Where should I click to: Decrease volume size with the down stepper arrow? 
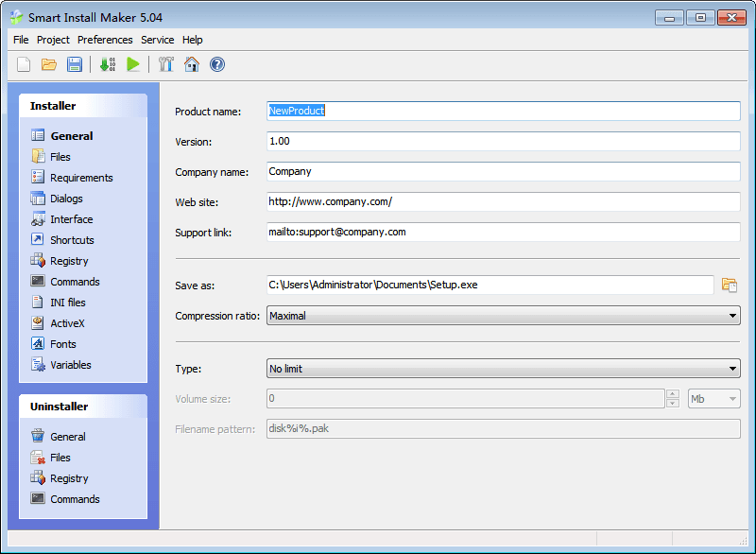point(673,404)
